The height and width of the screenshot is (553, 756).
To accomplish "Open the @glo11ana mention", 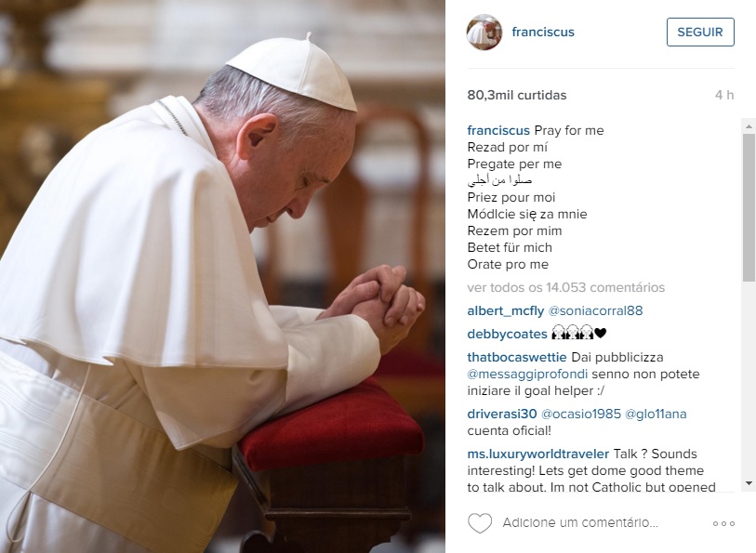I will coord(656,414).
